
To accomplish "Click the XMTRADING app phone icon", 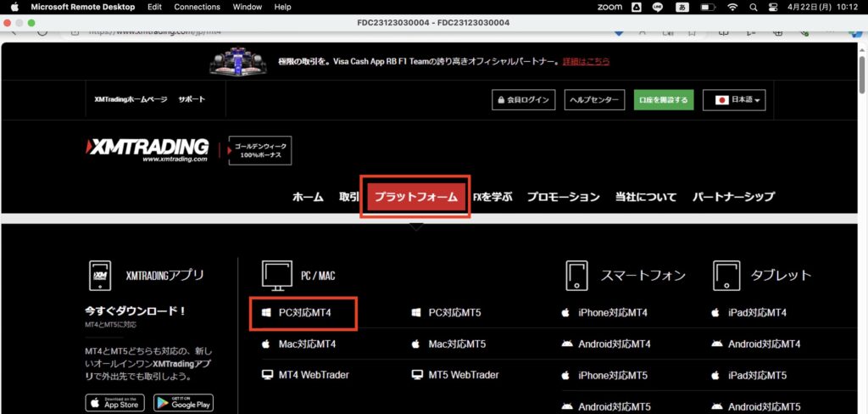I will 100,276.
